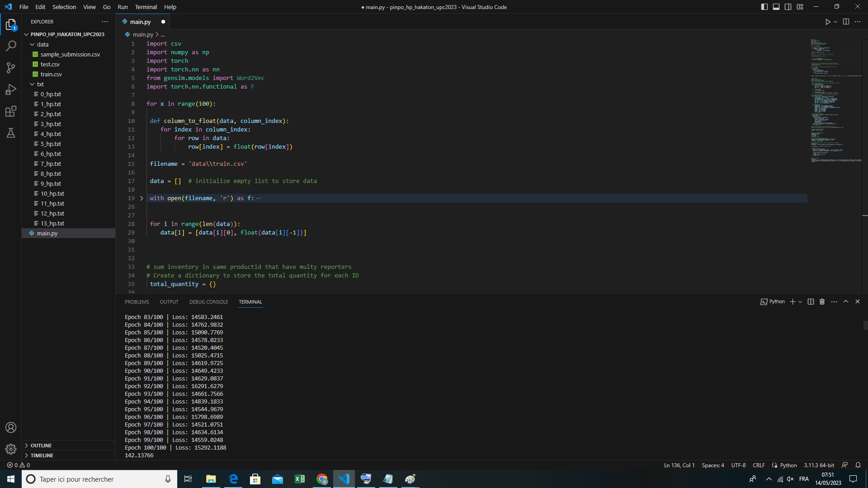Open the Extensions view
The height and width of the screenshot is (488, 868).
tap(11, 111)
